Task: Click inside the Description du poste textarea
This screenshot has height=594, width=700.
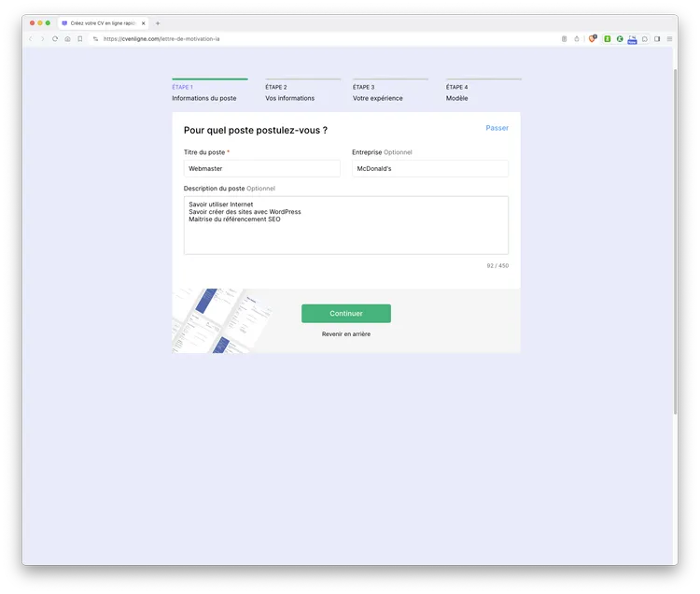Action: 346,225
